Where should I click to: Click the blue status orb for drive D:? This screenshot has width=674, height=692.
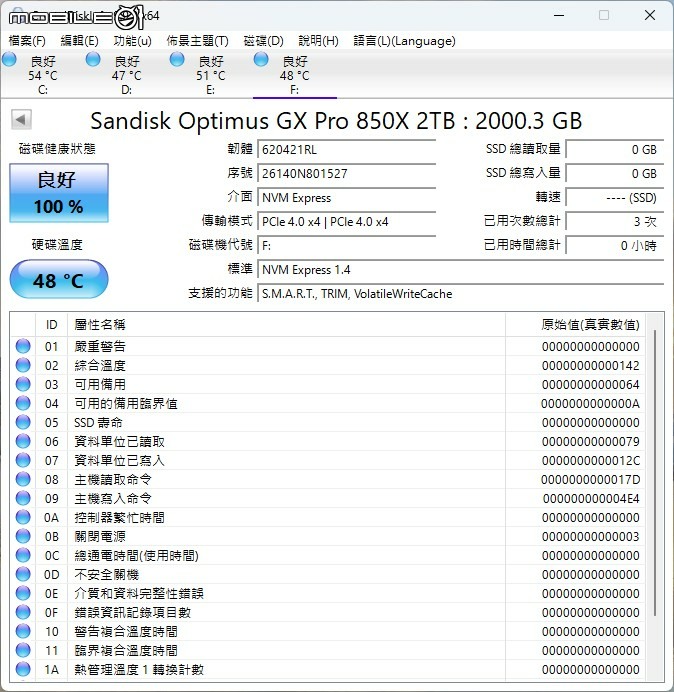93,59
